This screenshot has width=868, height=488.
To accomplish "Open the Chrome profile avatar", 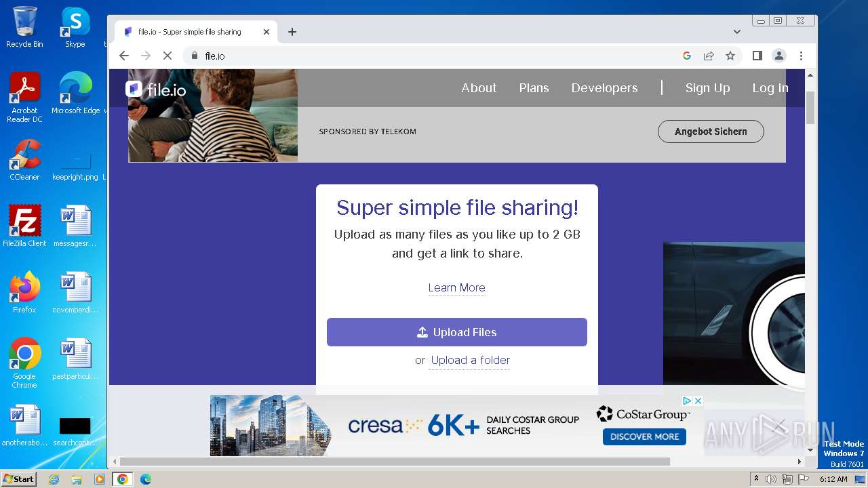I will click(x=779, y=56).
